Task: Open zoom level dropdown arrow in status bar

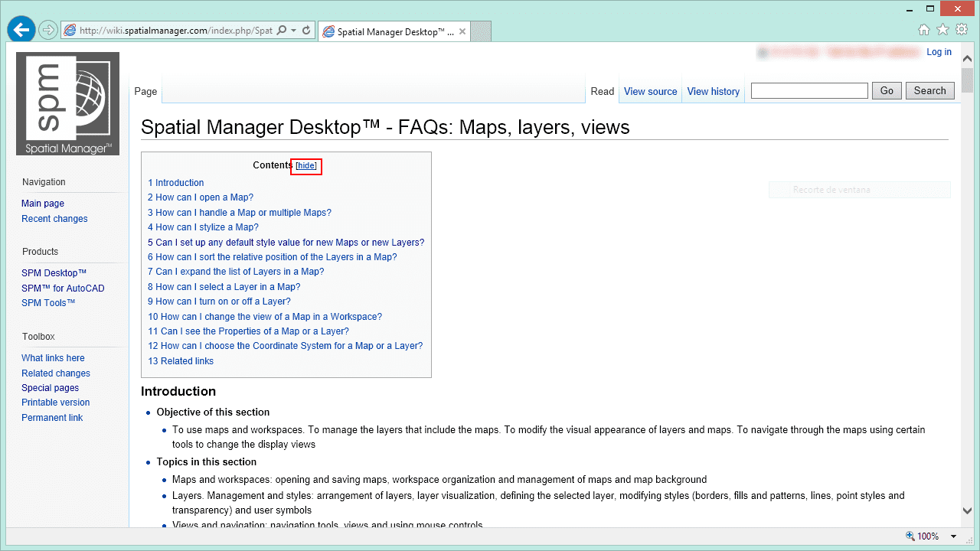Action: point(954,536)
